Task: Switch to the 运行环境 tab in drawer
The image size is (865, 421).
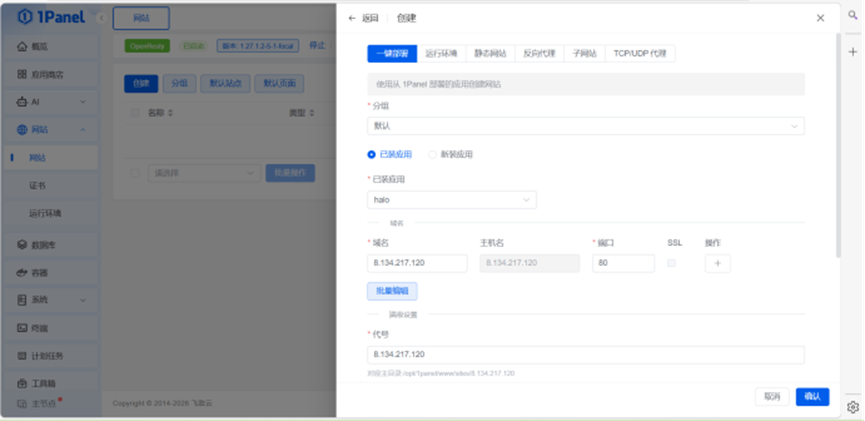Action: click(x=441, y=54)
